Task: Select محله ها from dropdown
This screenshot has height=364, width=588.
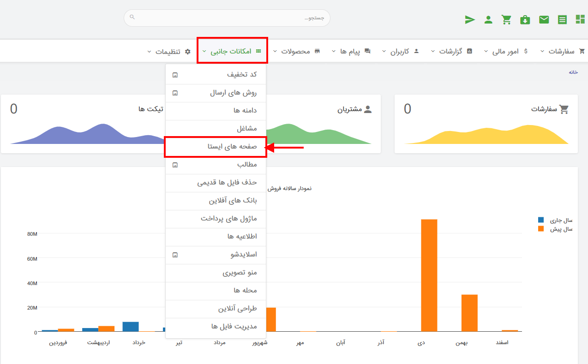Action: [216, 291]
